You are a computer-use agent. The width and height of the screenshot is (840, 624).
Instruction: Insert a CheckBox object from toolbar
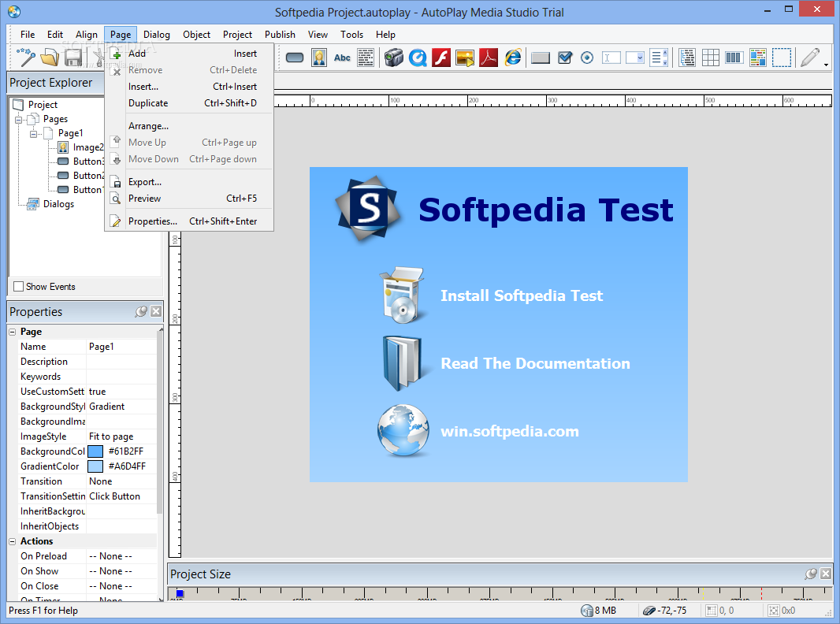pyautogui.click(x=565, y=58)
